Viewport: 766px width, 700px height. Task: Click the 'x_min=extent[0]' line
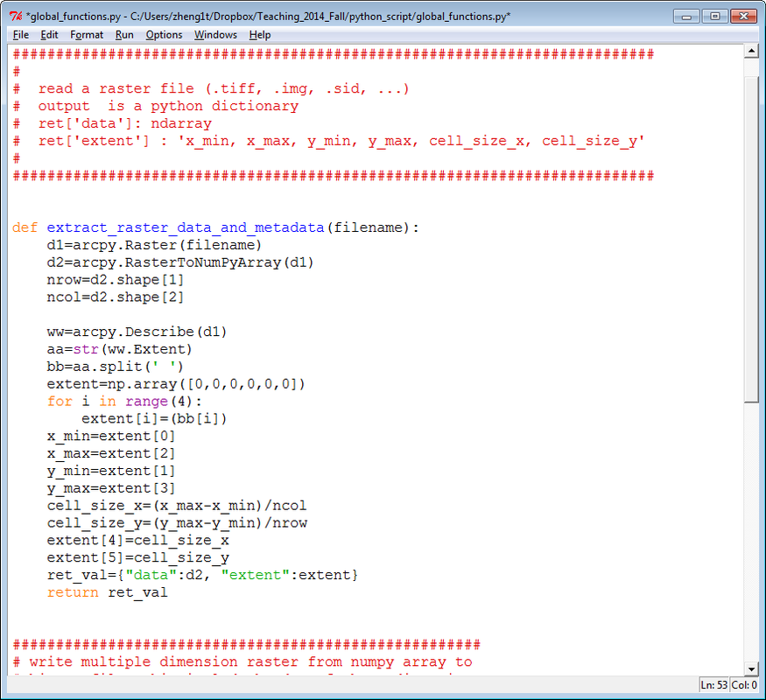tap(111, 437)
